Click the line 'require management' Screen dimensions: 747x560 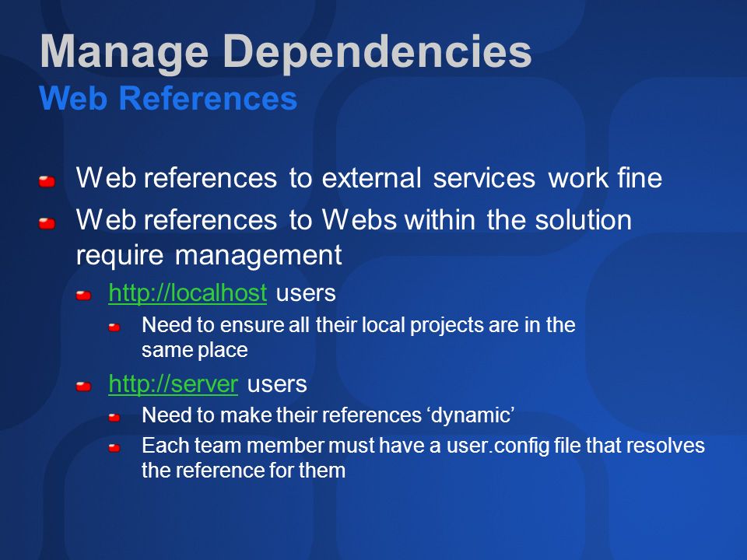coord(209,255)
